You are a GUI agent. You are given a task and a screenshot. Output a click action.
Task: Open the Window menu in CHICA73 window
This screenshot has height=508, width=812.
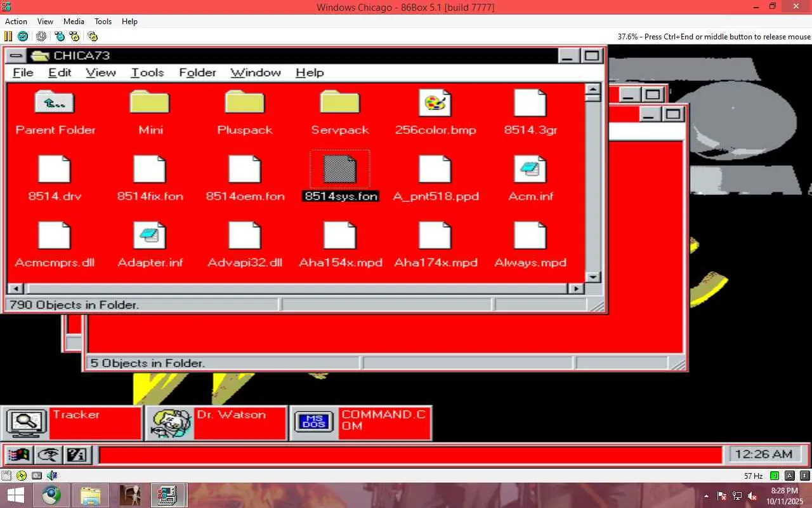[256, 72]
